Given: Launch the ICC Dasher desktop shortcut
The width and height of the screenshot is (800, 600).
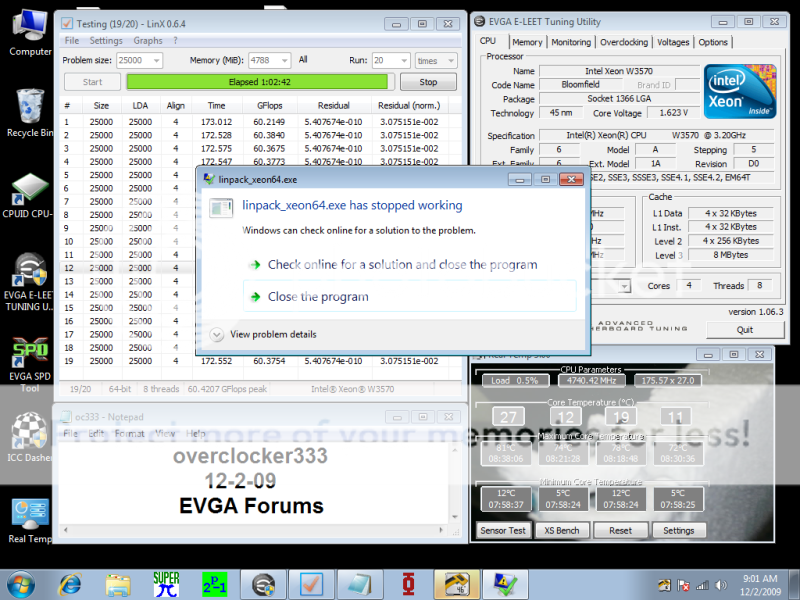Looking at the screenshot, I should (30, 435).
